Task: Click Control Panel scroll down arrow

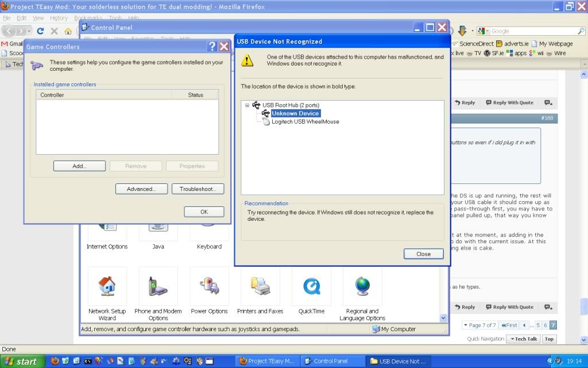Action: coord(443,318)
